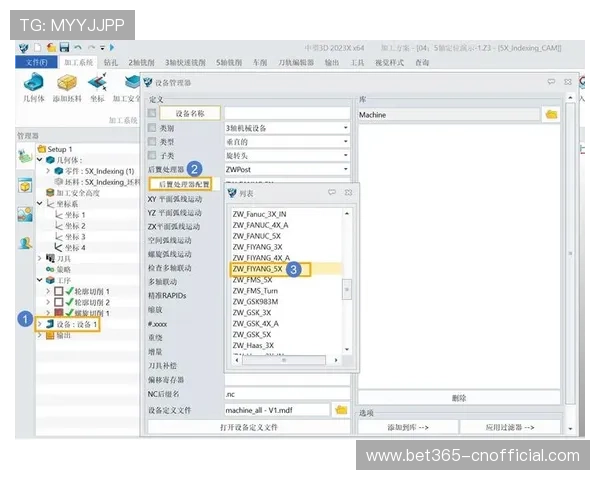
Task: Toggle the checkbox of 轮廓切削 2 operation
Action: coord(59,302)
